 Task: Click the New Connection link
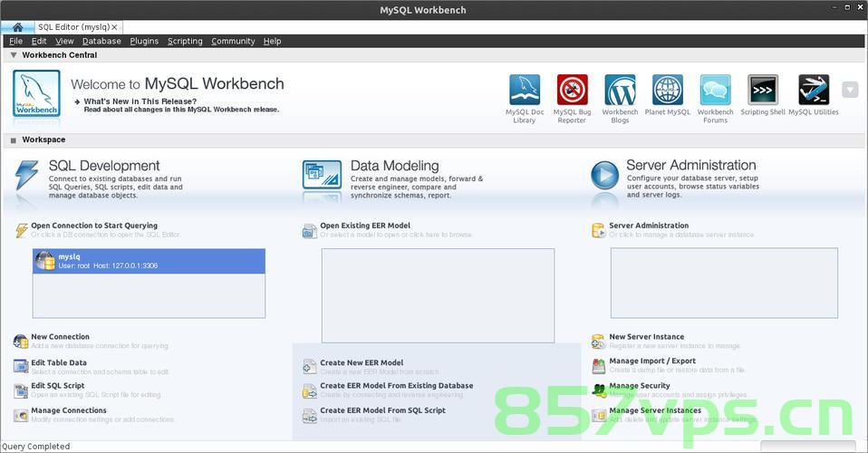(61, 337)
